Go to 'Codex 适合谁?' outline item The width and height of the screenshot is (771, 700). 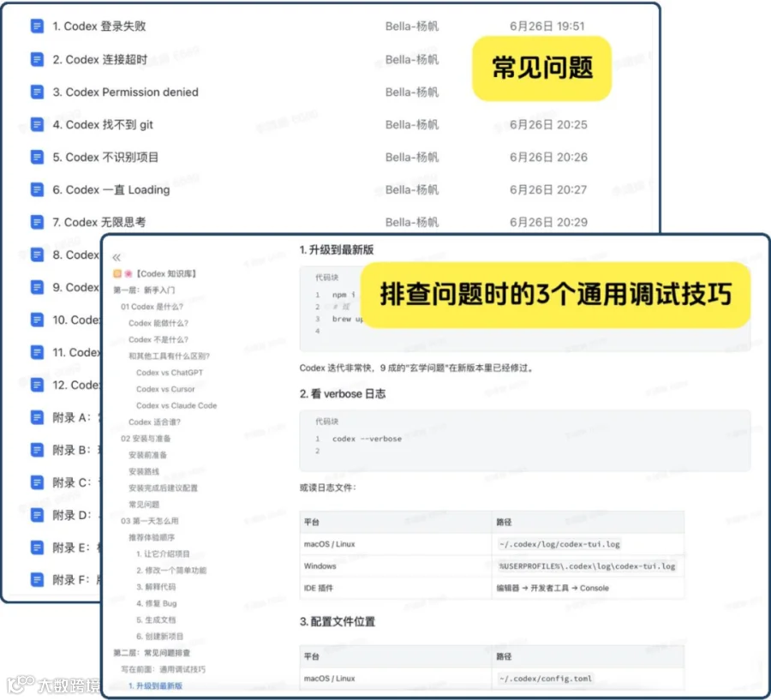click(x=154, y=422)
